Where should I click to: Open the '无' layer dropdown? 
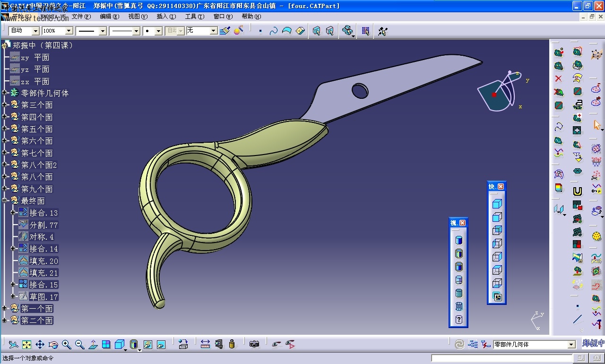(214, 31)
